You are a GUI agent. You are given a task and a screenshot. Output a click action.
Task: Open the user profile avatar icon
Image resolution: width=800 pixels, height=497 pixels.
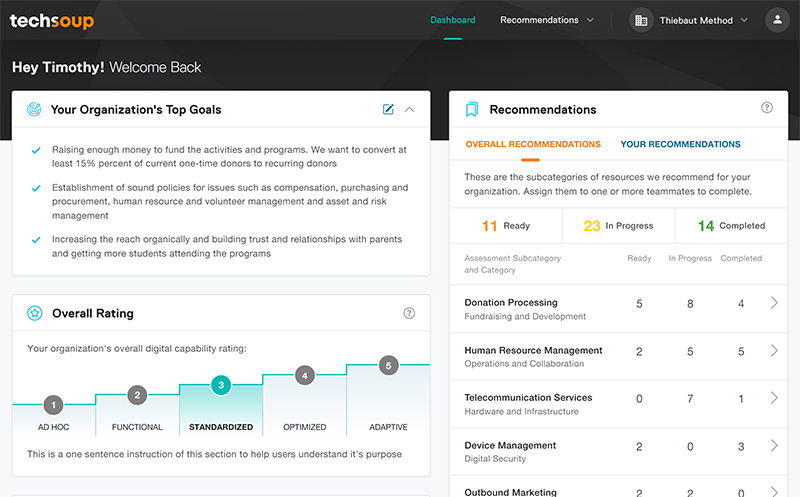(x=777, y=20)
